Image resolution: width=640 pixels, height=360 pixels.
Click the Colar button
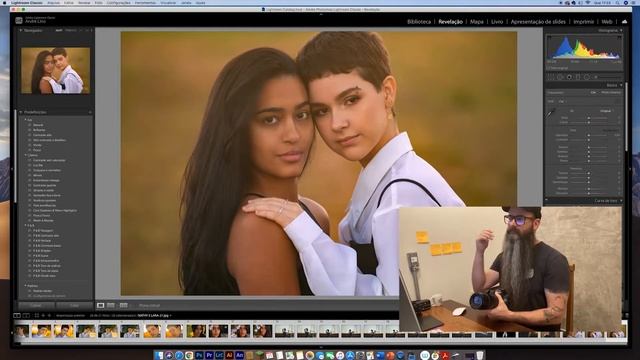(74, 305)
